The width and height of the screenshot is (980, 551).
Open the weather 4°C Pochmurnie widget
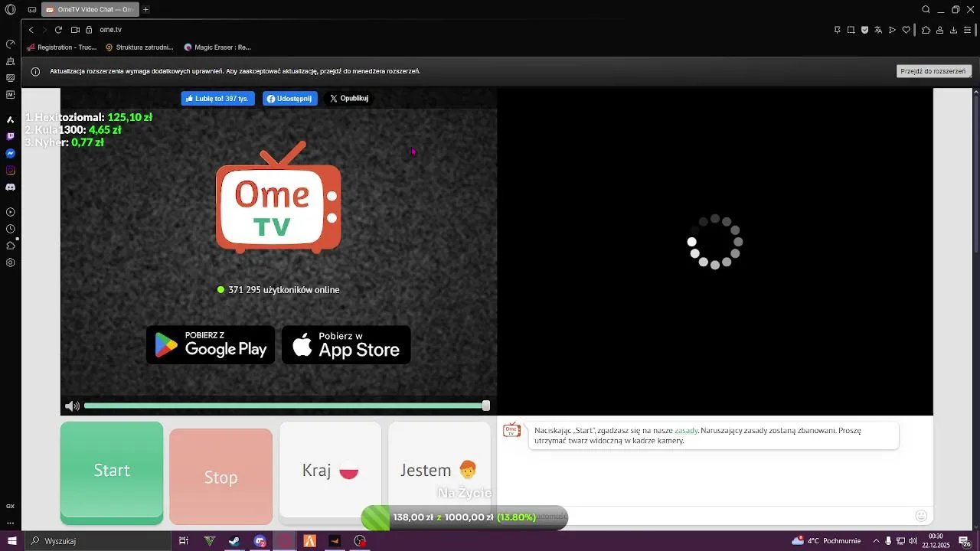tap(826, 541)
